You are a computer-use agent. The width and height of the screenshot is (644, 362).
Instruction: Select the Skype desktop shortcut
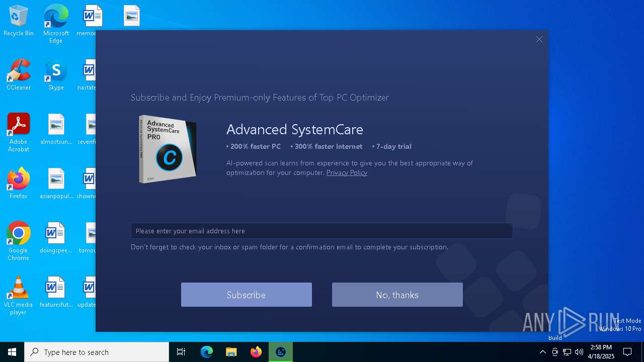coord(56,75)
